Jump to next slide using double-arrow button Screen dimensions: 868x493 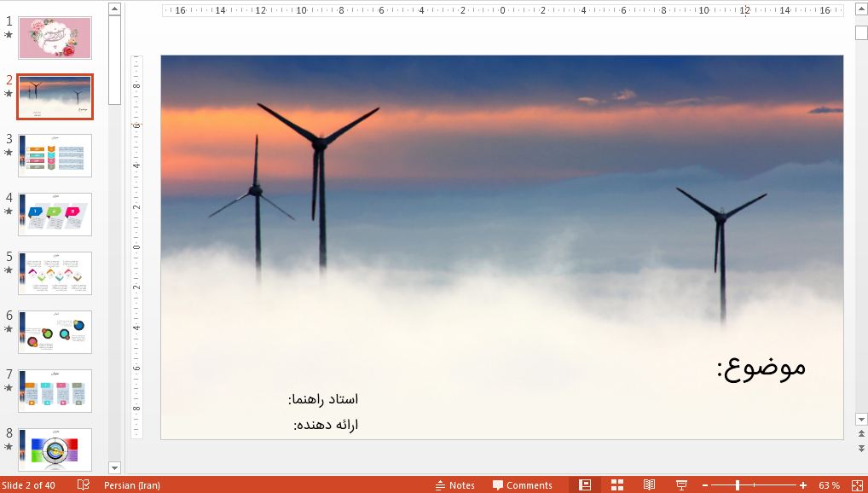point(861,448)
